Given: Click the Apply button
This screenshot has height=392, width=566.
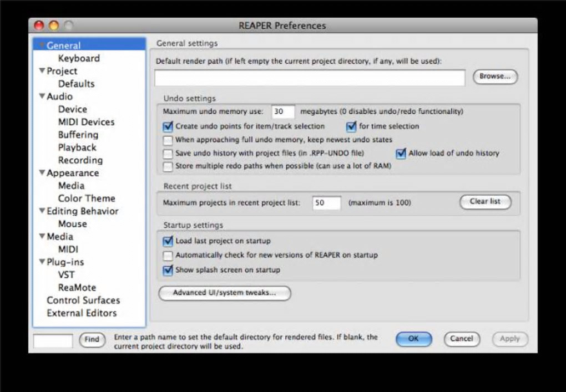Looking at the screenshot, I should [510, 339].
